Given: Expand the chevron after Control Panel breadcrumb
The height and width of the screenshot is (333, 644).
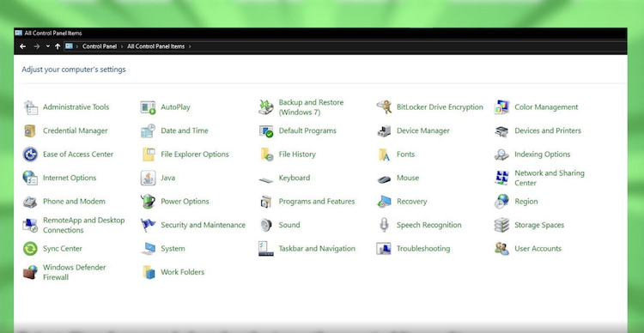Looking at the screenshot, I should [122, 46].
